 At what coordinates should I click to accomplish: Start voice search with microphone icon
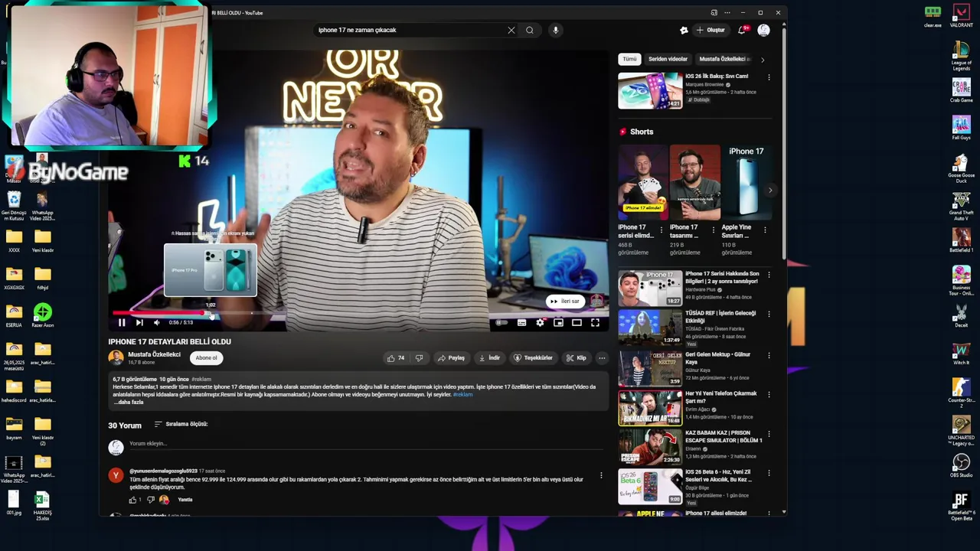point(556,30)
